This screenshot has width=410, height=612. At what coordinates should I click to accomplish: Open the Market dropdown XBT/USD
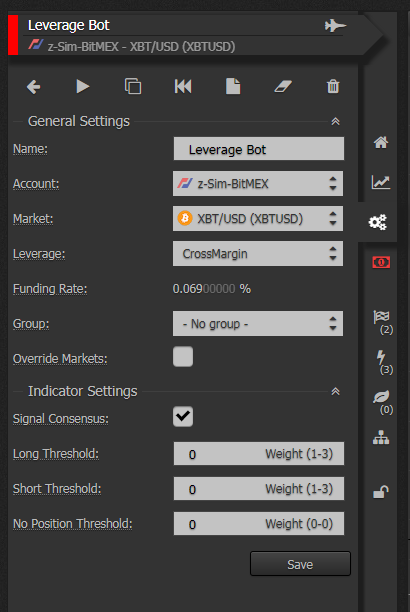258,219
